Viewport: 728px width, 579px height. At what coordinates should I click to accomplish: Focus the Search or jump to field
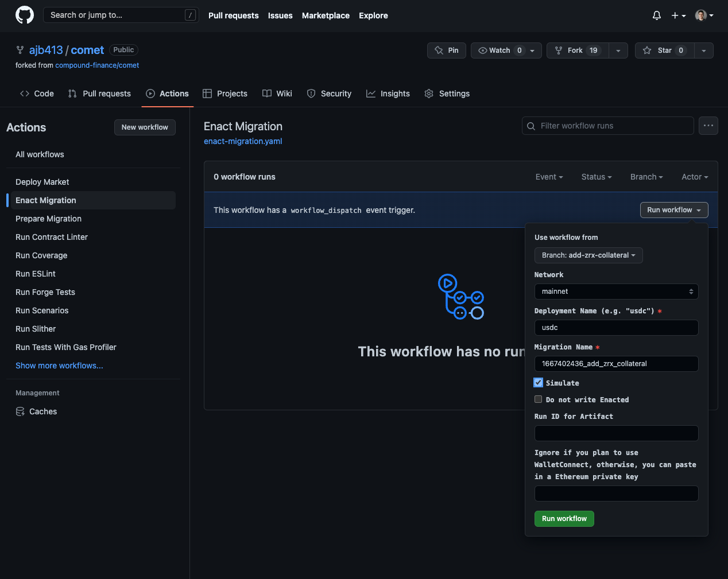point(121,15)
